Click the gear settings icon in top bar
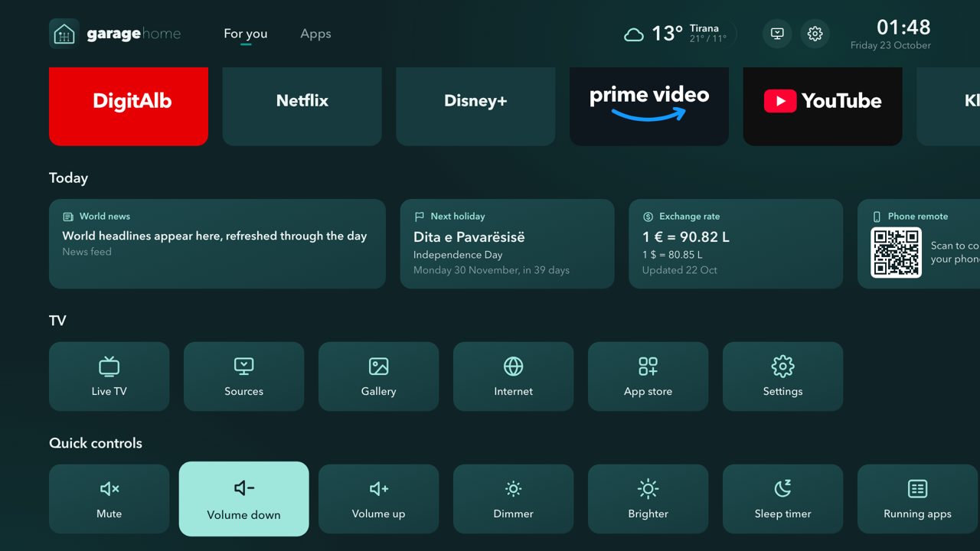Viewport: 980px width, 551px height. 815,34
